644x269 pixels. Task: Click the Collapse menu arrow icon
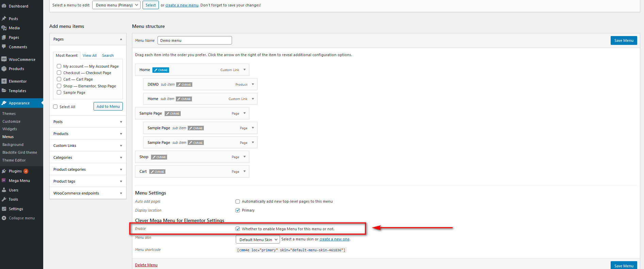pos(4,218)
